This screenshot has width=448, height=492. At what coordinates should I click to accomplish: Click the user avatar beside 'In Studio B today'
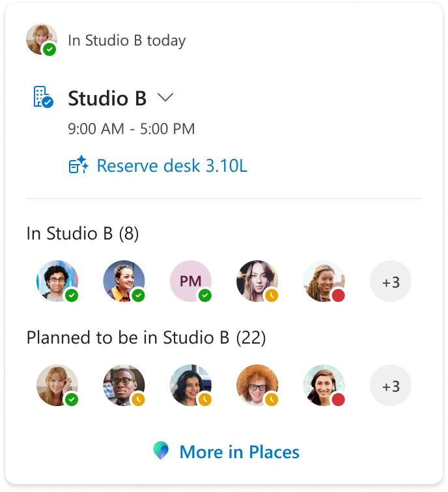tap(42, 40)
